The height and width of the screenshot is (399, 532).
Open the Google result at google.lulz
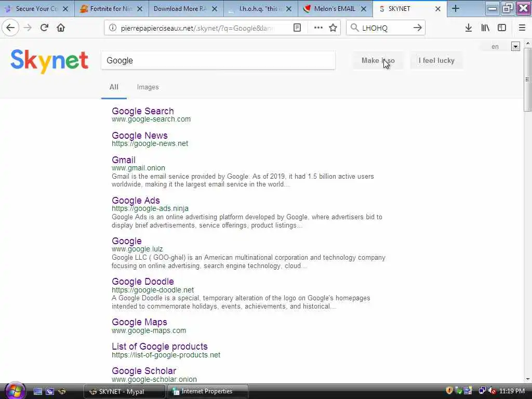(127, 241)
